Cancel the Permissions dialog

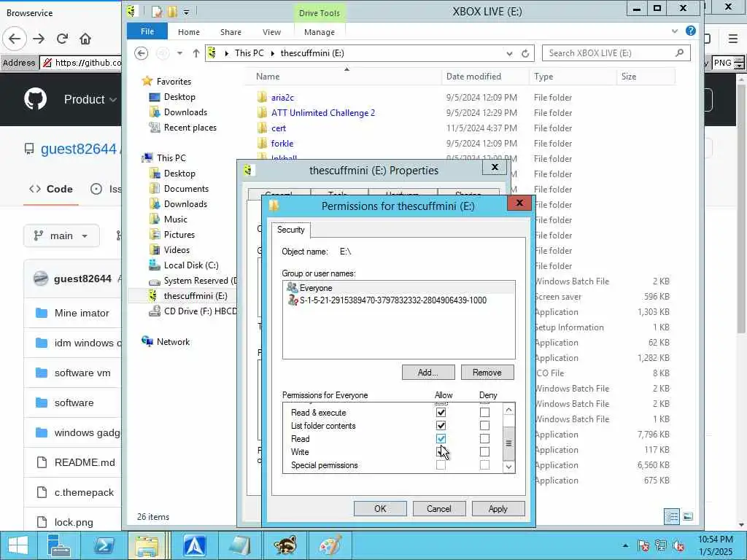(x=438, y=508)
